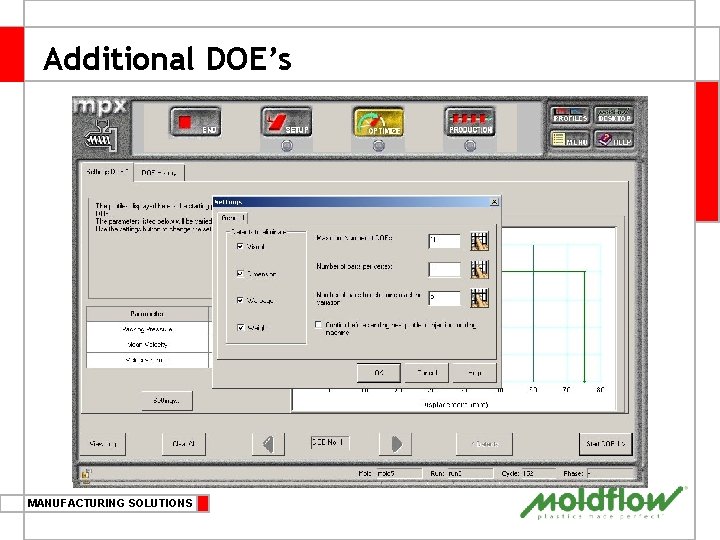
Task: Click the indicator light below SETUP
Action: [287, 146]
